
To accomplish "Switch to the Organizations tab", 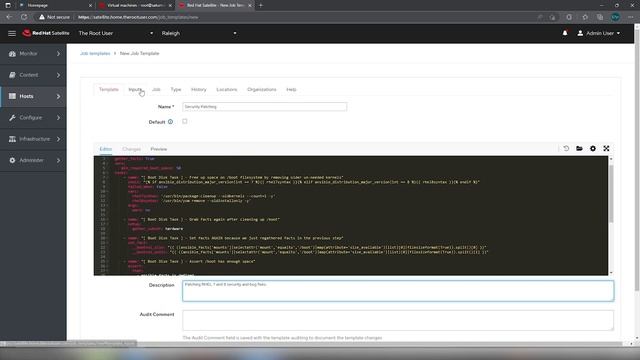I will tap(262, 89).
